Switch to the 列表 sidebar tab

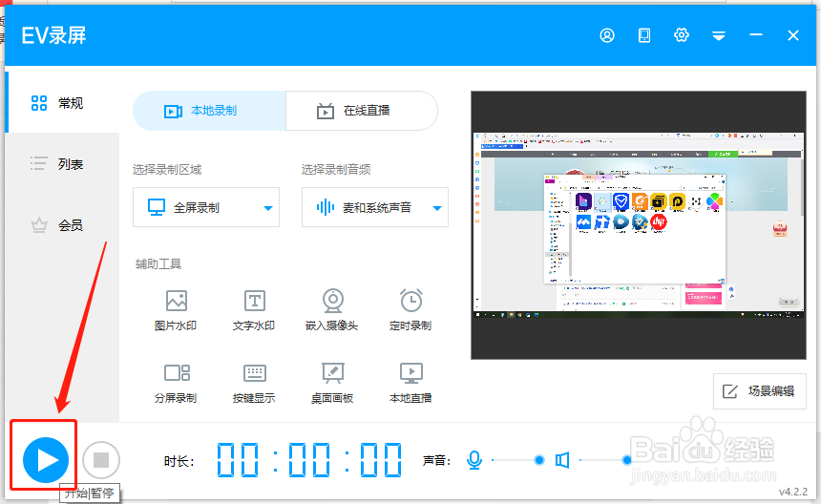tap(62, 164)
